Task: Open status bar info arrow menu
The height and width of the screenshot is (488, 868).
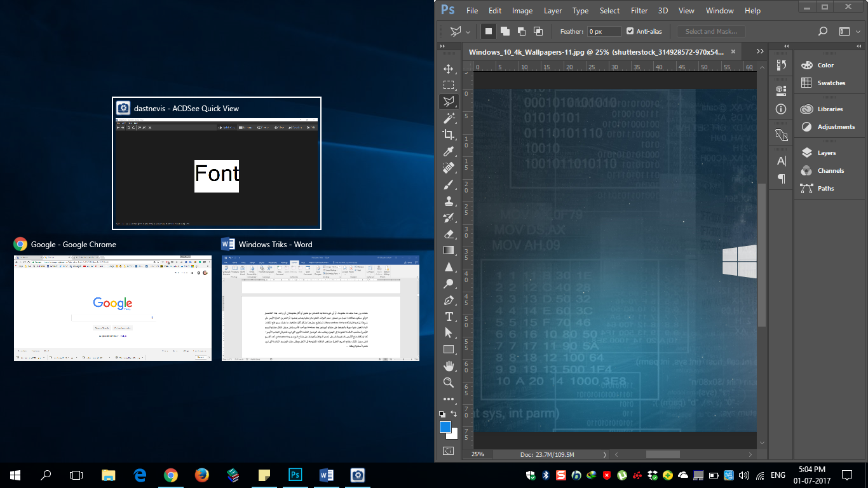Action: (604, 454)
